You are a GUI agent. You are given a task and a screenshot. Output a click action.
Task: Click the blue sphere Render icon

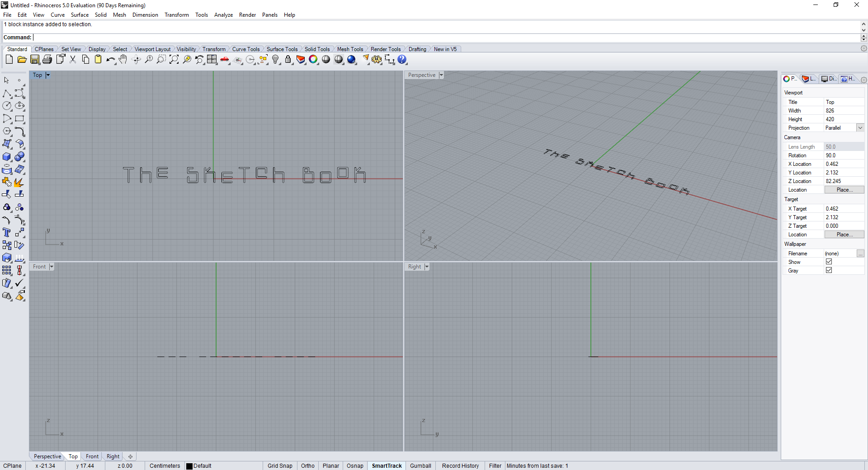(352, 60)
